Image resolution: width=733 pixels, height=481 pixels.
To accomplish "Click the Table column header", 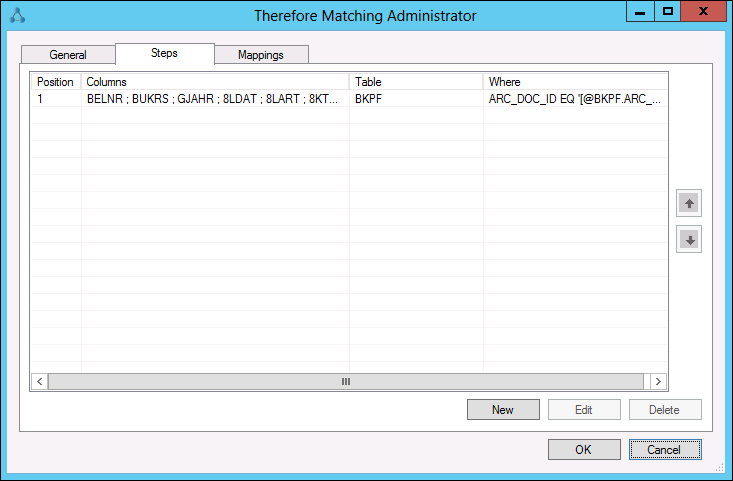I will point(415,81).
